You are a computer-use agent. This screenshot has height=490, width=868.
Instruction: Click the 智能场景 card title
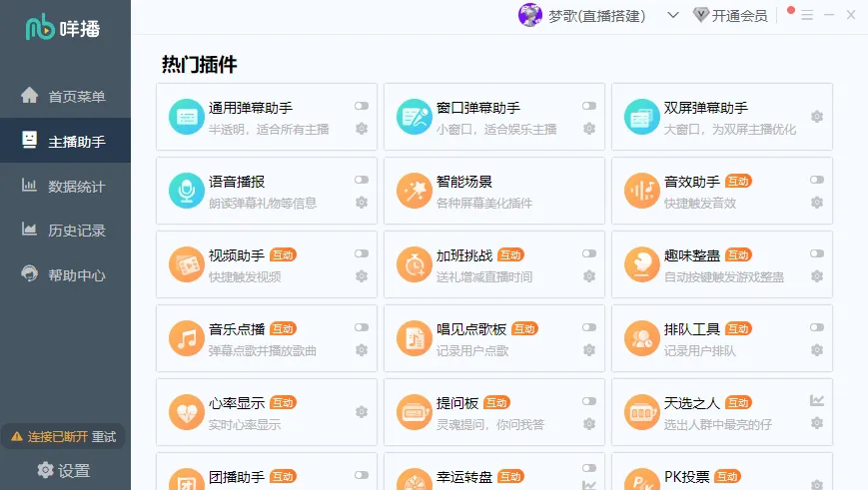tap(463, 182)
